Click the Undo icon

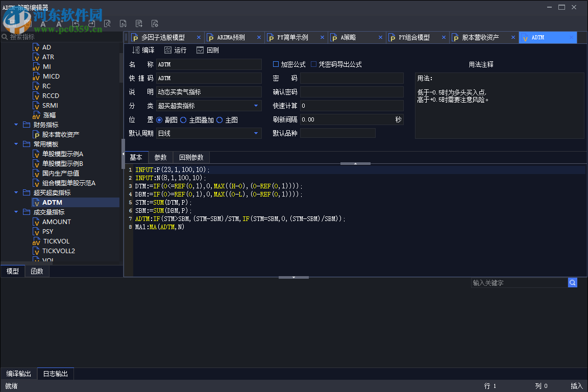(x=76, y=23)
